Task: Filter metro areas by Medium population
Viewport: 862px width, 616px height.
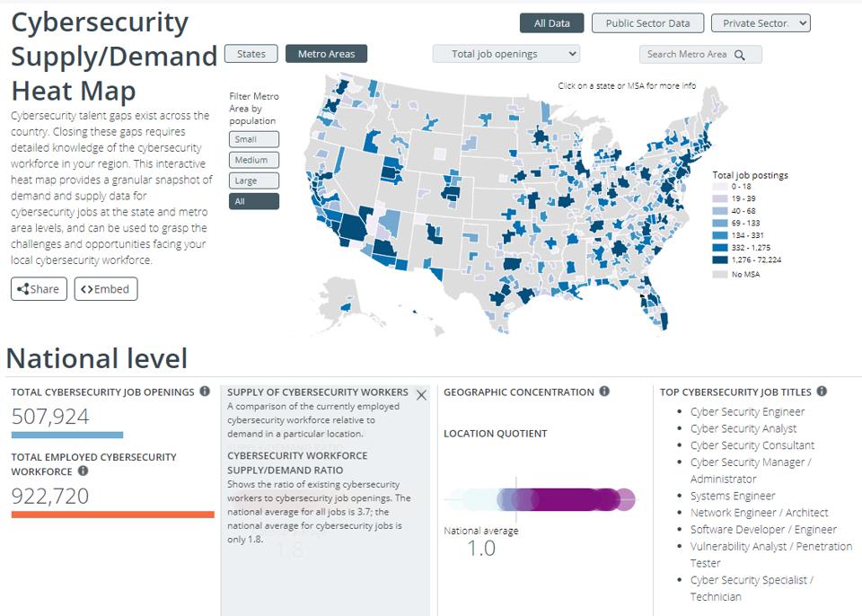Action: [x=253, y=160]
